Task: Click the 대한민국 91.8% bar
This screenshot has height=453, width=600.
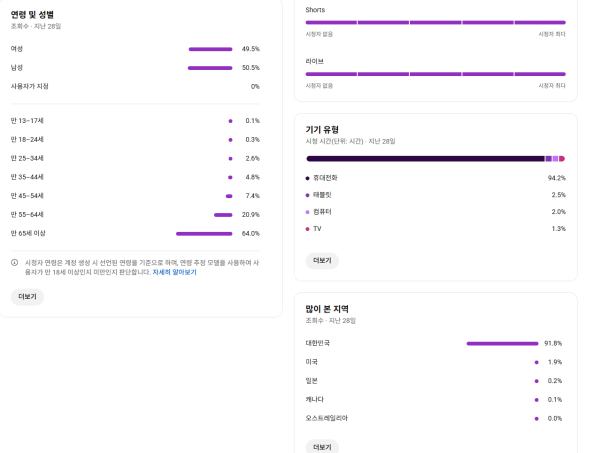Action: point(502,343)
